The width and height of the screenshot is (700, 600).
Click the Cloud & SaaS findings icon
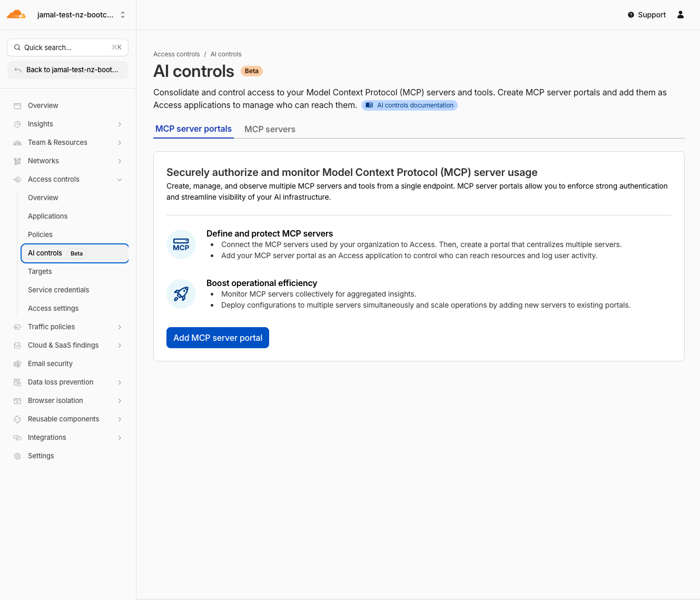coord(17,346)
